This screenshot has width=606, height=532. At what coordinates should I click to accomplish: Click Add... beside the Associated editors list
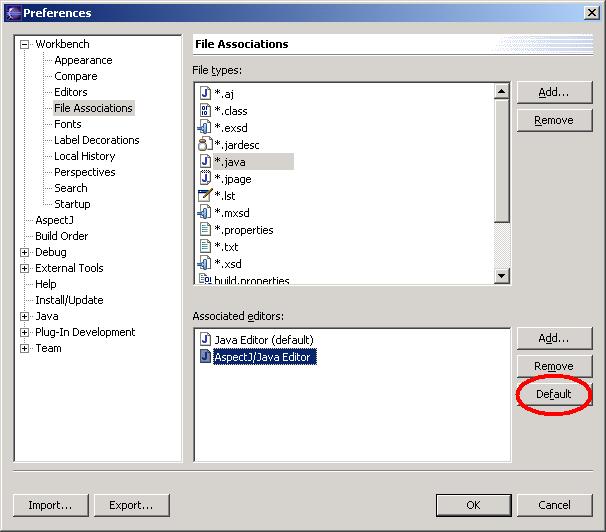coord(554,338)
